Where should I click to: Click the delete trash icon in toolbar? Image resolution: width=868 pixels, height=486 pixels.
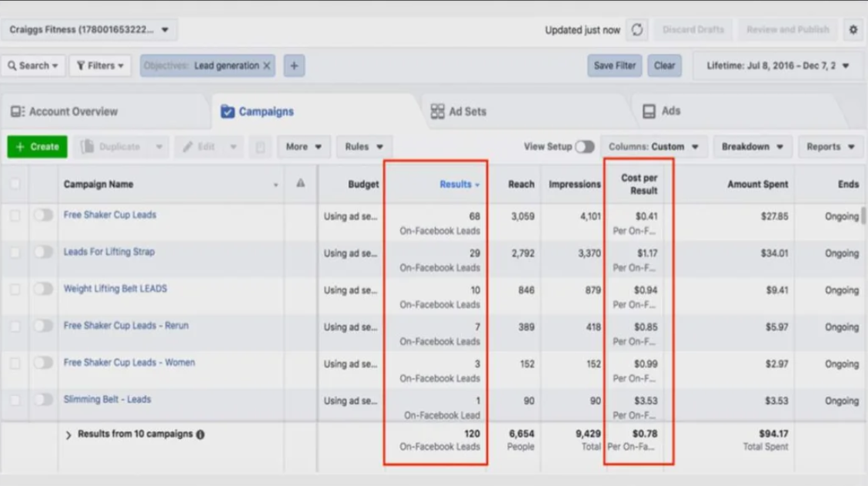click(260, 147)
